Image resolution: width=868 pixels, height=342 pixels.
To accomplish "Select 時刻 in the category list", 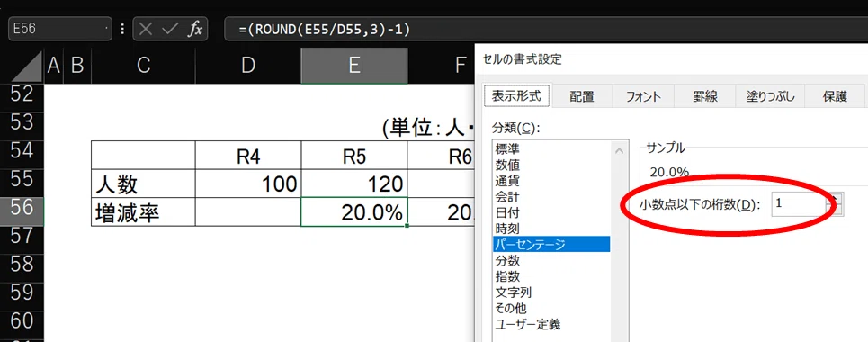I will tap(551, 228).
